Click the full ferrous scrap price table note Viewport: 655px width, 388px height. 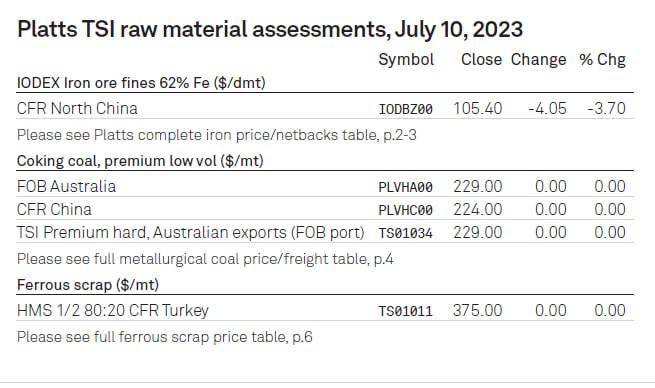(165, 337)
